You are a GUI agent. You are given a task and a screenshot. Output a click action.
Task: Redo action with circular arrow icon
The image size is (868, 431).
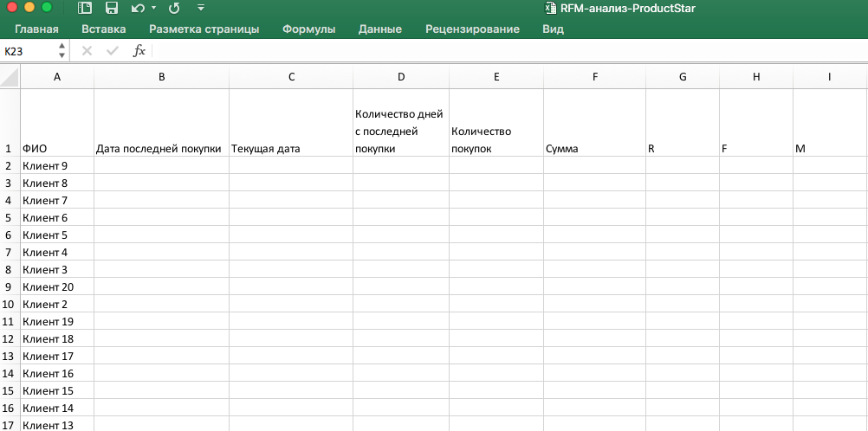(x=174, y=8)
